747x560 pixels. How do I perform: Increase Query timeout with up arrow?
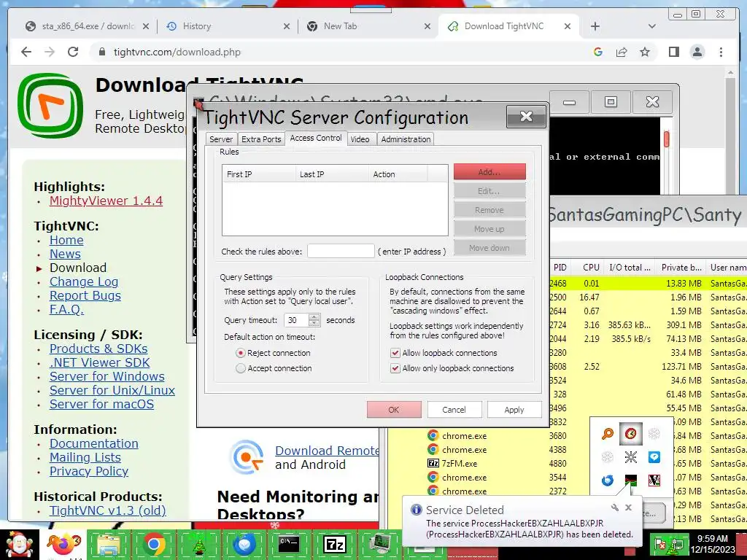click(x=314, y=317)
